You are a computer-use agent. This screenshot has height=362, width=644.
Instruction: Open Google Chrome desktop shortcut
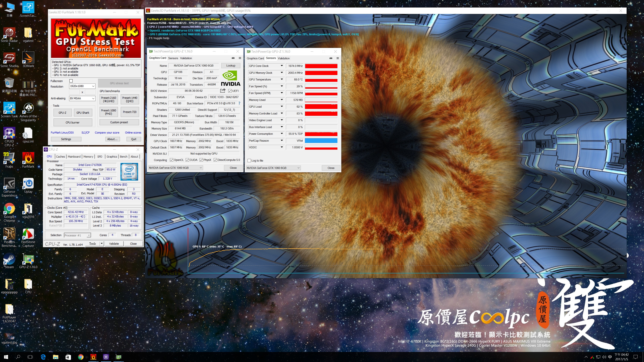coord(9,212)
